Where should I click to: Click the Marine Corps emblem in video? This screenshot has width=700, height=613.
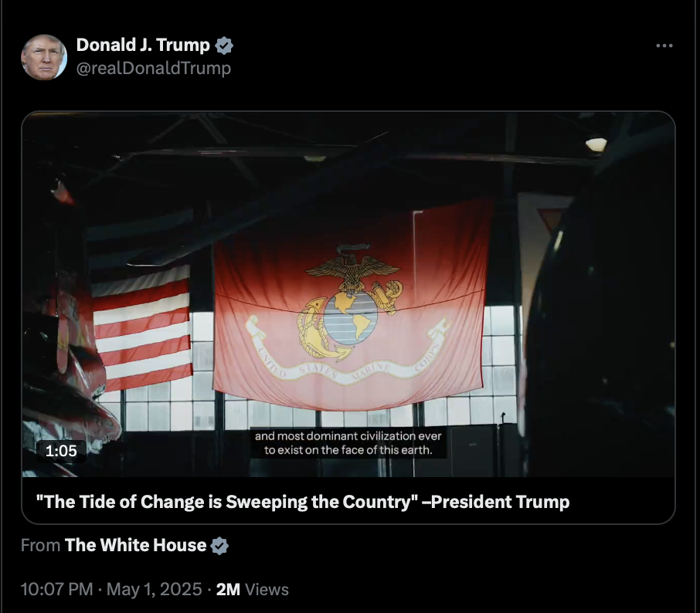(349, 303)
